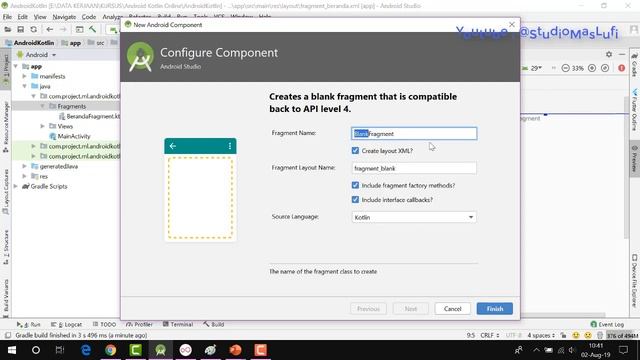Open the Logcat tool window tab

67,324
